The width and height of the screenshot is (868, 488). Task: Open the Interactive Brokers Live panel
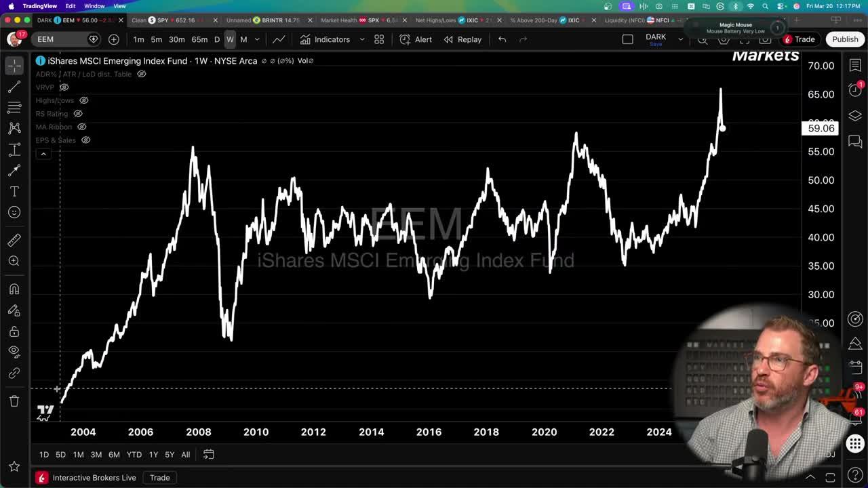point(87,478)
